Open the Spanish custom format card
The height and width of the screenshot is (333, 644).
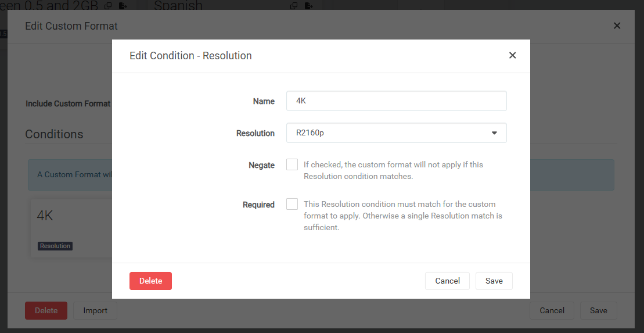click(x=221, y=6)
